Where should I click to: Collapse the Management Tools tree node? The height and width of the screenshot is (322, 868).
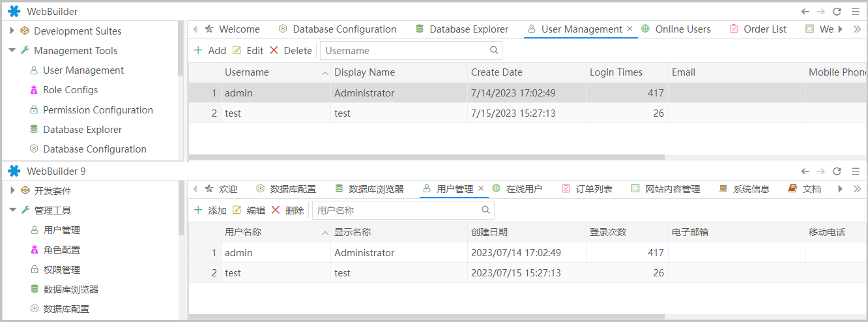coord(12,50)
